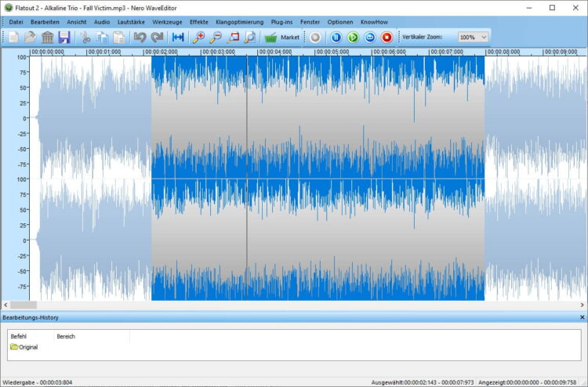Minimize the Nero WaveEditor window

point(529,8)
